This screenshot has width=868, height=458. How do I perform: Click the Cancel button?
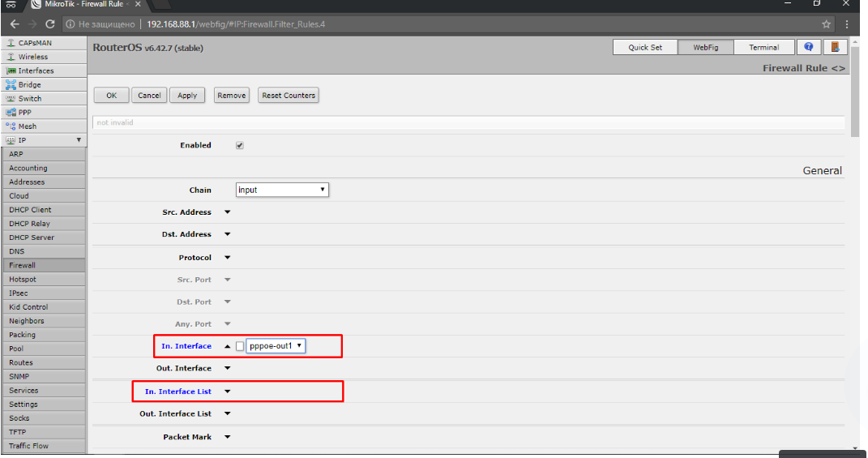click(149, 96)
